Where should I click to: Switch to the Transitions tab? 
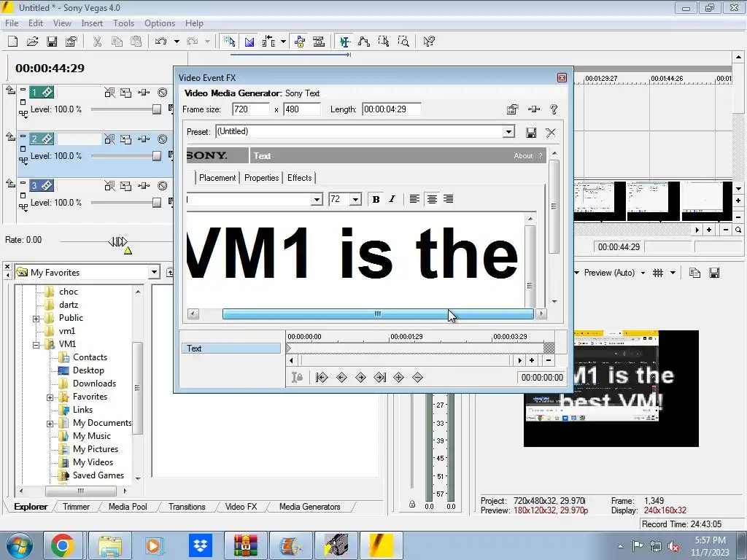[x=187, y=507]
